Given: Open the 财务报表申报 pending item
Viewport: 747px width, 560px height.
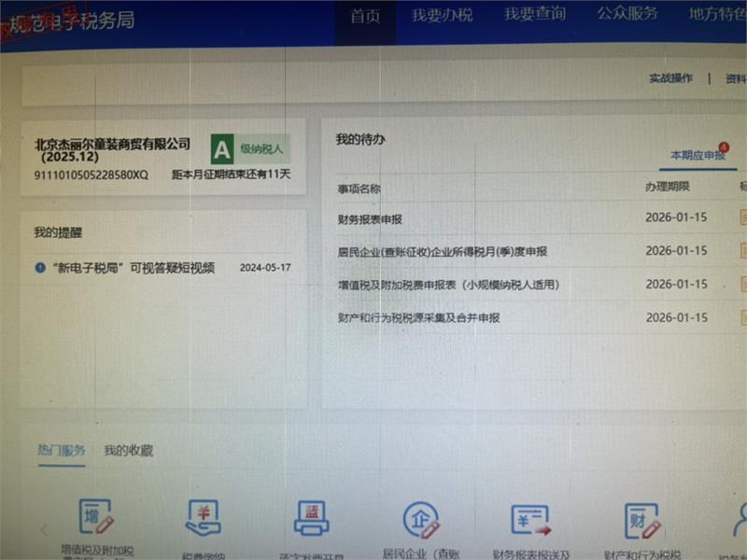Looking at the screenshot, I should click(x=370, y=219).
